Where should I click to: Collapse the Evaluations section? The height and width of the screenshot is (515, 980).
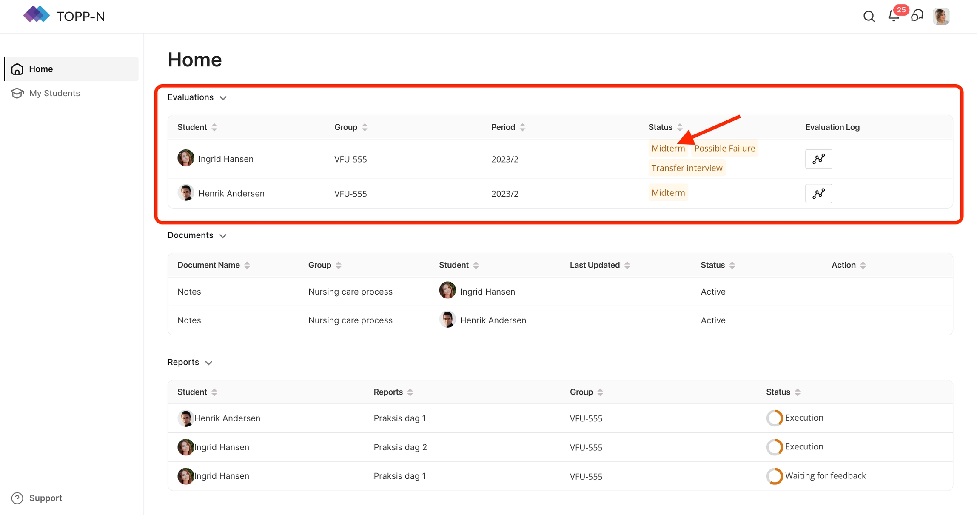click(223, 98)
